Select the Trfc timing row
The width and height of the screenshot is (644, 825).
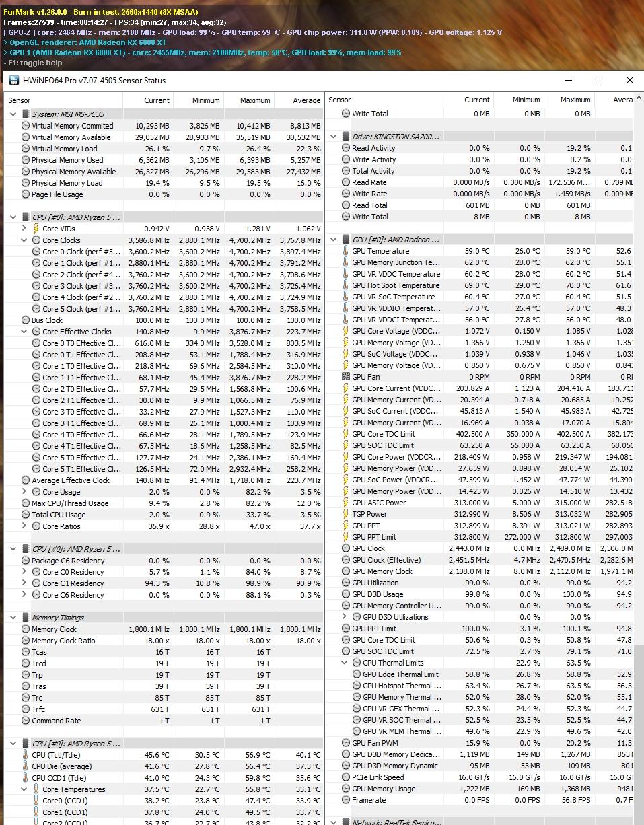point(164,709)
